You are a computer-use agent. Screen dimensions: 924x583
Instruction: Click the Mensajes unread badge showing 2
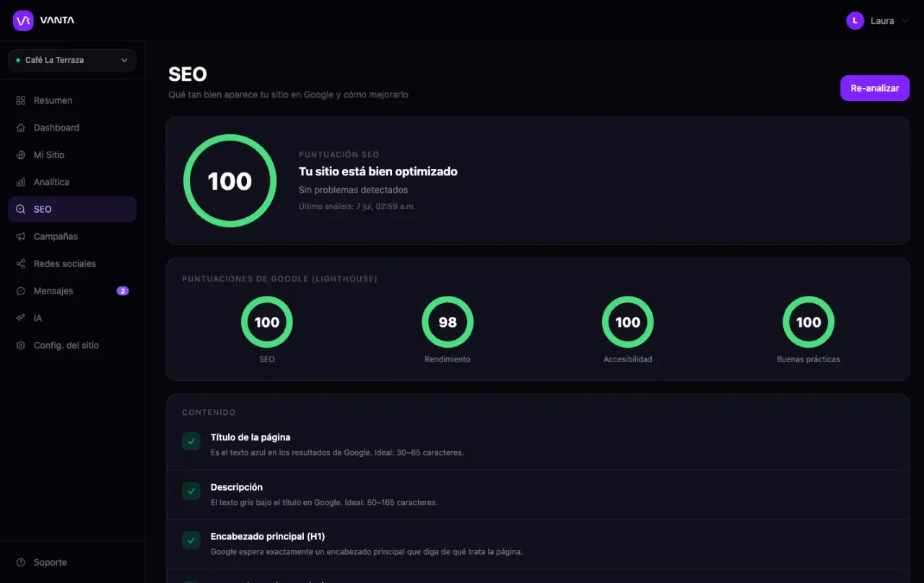click(x=123, y=291)
